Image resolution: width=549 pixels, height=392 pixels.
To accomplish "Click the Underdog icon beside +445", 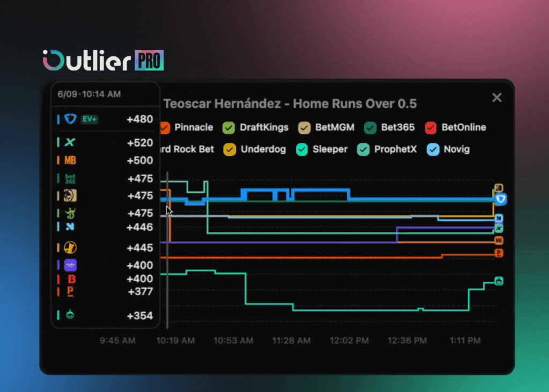I will point(70,247).
